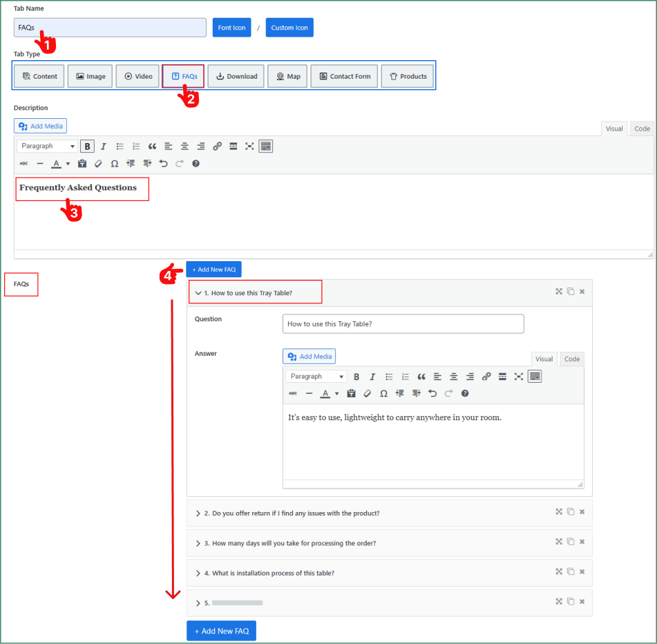The image size is (657, 644).
Task: Click the Font Icon button
Action: tap(231, 28)
